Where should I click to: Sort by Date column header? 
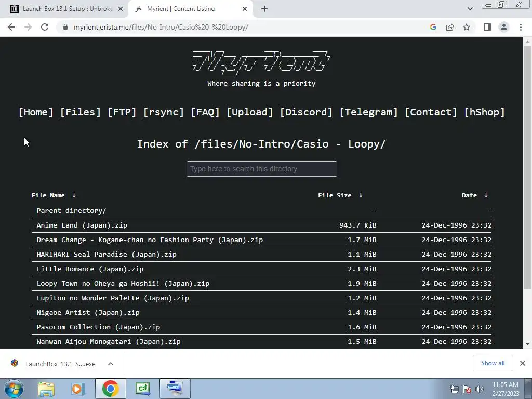point(469,195)
